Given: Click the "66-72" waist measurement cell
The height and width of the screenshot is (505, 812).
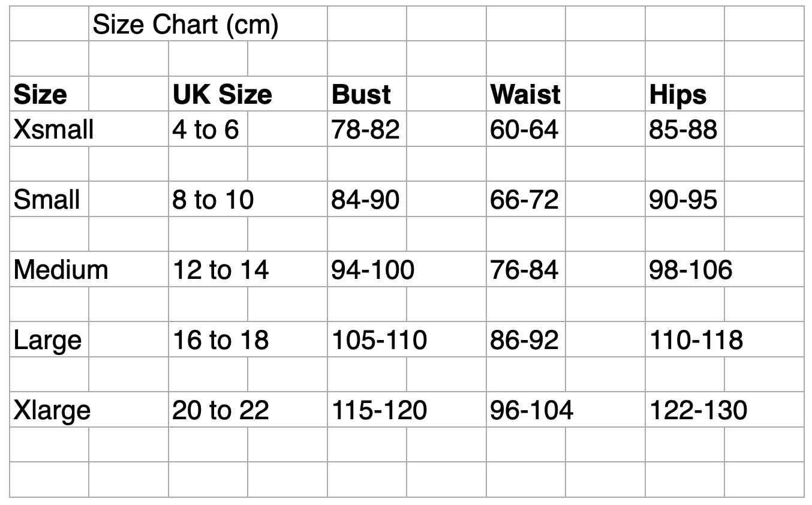Looking at the screenshot, I should [524, 199].
